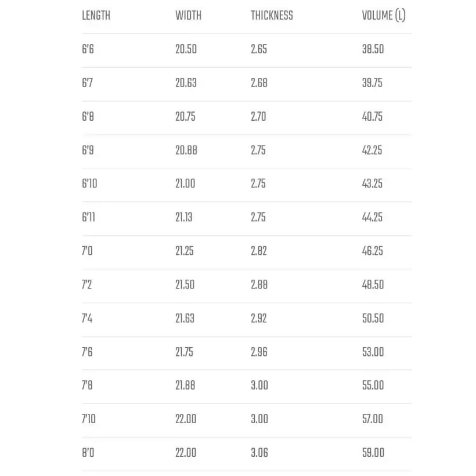Select the 21.13 width cell

click(x=184, y=218)
